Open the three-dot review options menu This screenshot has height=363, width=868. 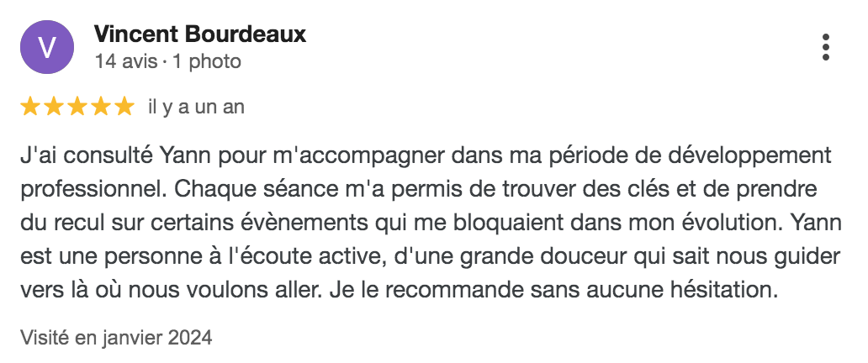click(x=826, y=47)
